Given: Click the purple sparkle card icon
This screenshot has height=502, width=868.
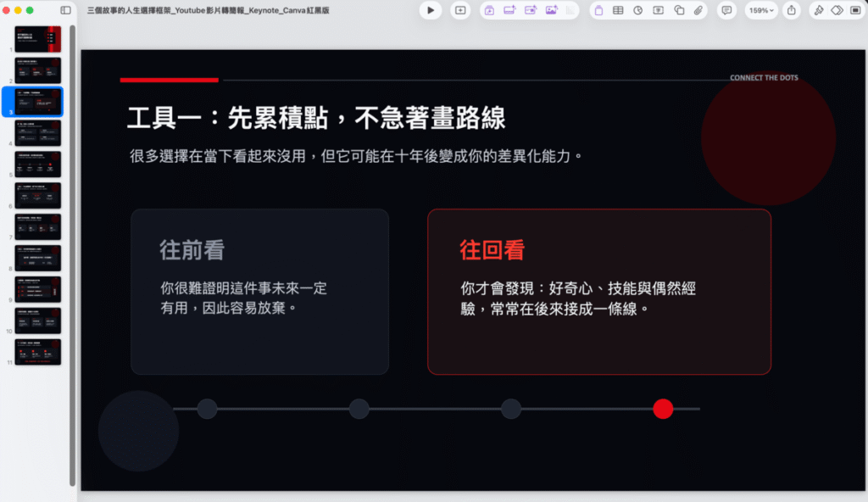Looking at the screenshot, I should pyautogui.click(x=531, y=10).
